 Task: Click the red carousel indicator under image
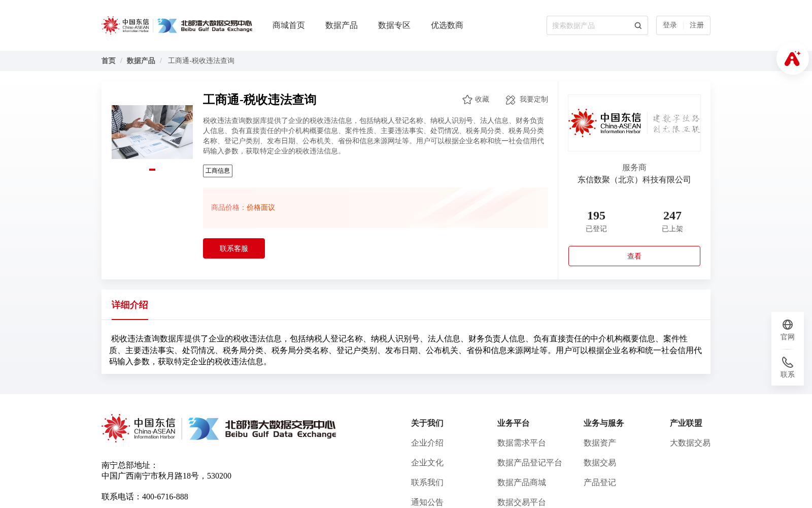(152, 170)
